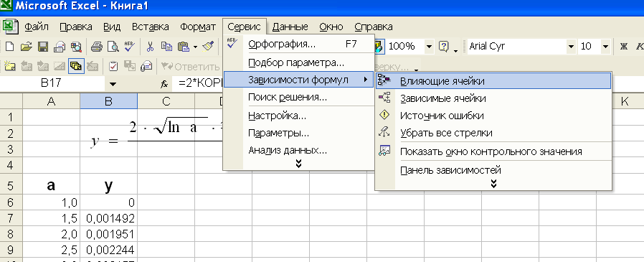Toggle the Show All Comments icon
The image size is (644, 262).
[x=77, y=66]
